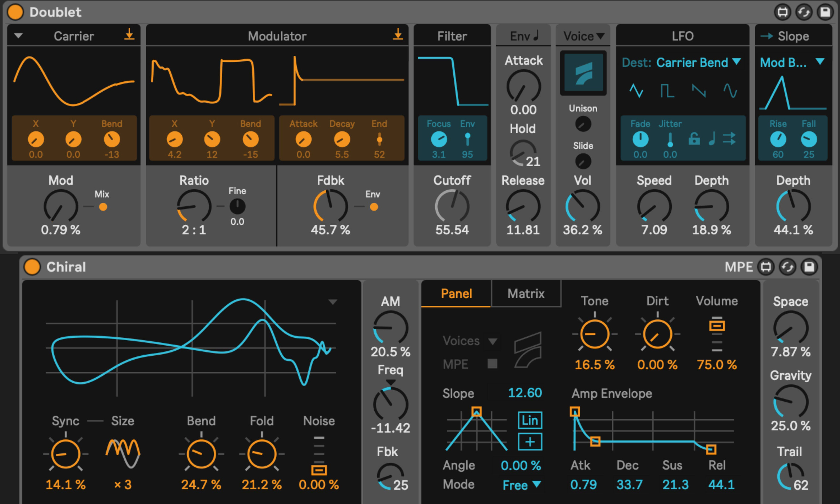The width and height of the screenshot is (840, 504).
Task: Open Mode Free dropdown
Action: click(x=522, y=485)
